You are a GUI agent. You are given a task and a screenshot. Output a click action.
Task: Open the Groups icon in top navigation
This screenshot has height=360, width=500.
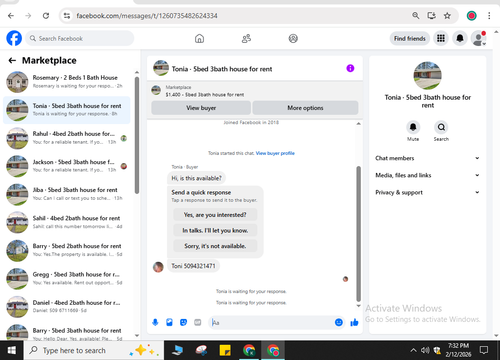tap(293, 39)
